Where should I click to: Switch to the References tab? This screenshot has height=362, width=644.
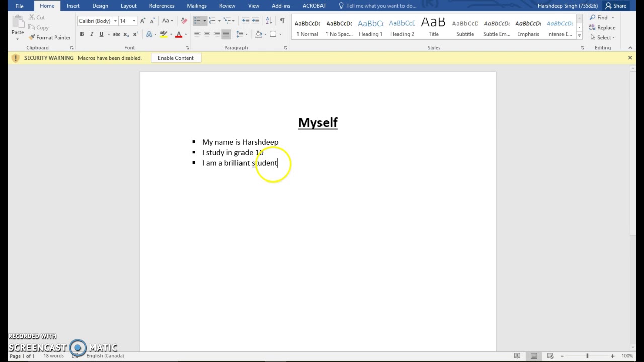coord(162,6)
